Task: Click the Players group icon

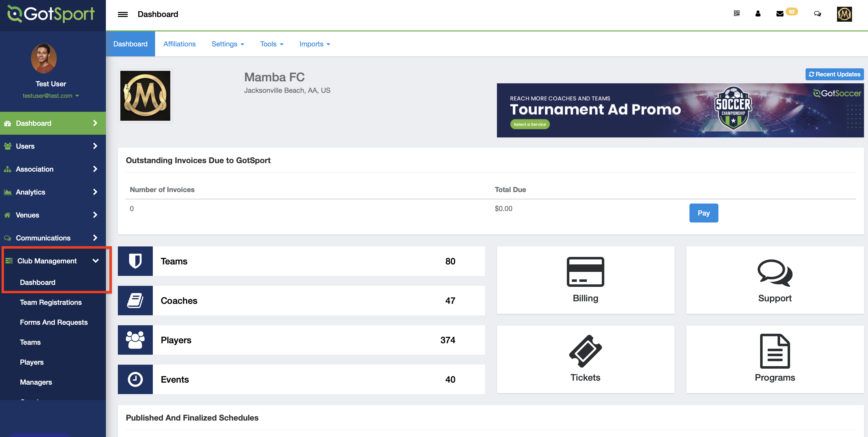Action: coord(135,340)
